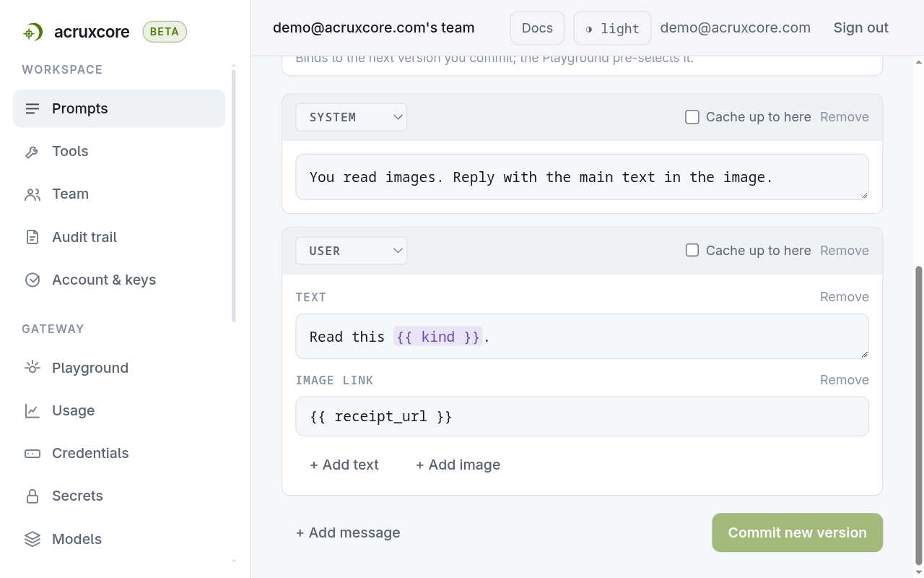Enable Cache up to here for SYSTEM message

(x=692, y=117)
